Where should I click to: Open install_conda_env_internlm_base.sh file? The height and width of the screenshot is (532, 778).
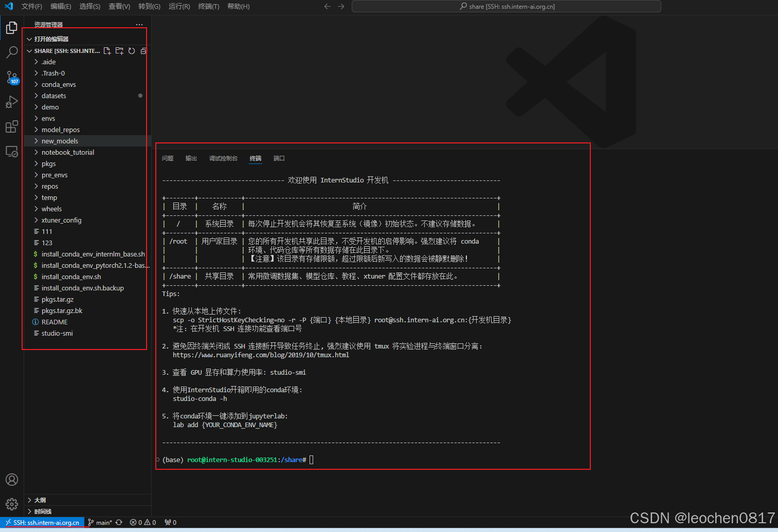tap(87, 254)
